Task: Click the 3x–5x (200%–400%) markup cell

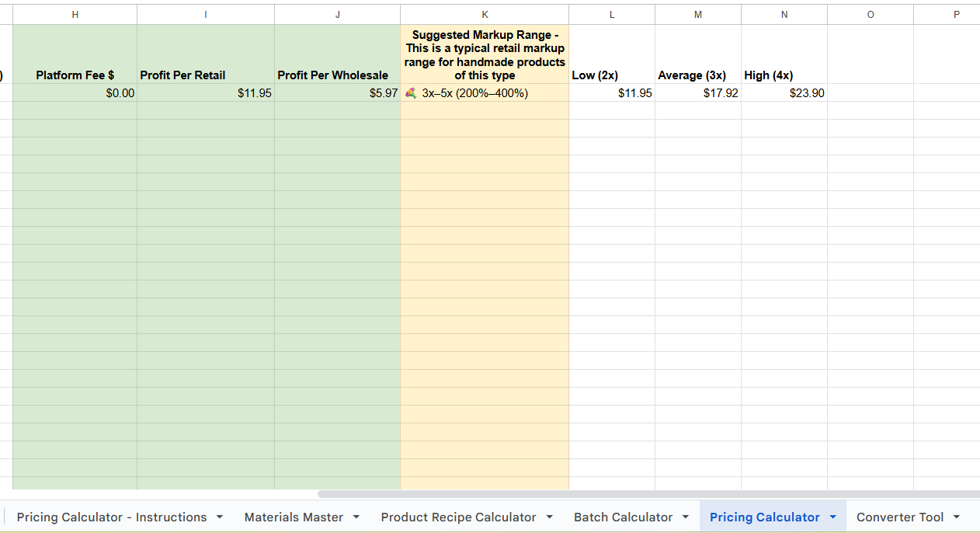Action: 485,93
